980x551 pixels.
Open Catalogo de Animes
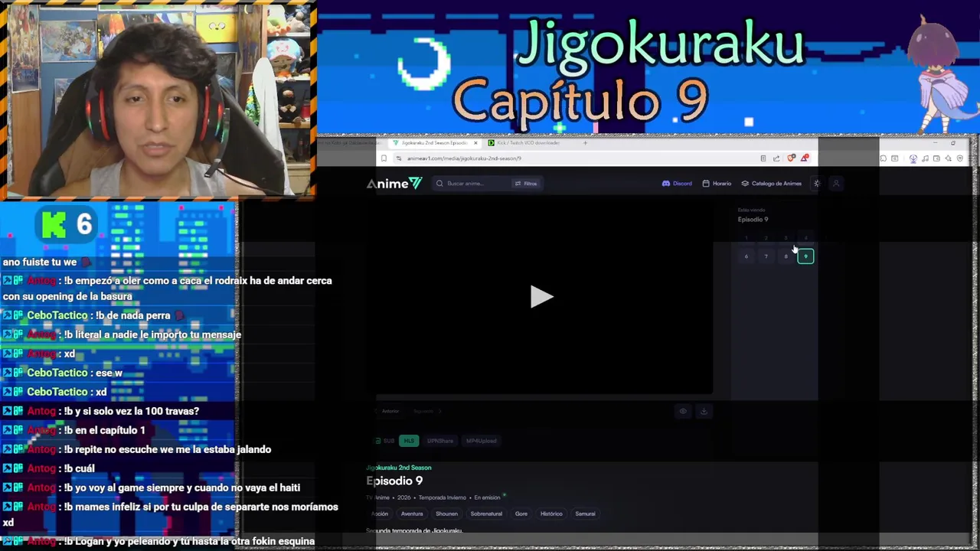771,184
